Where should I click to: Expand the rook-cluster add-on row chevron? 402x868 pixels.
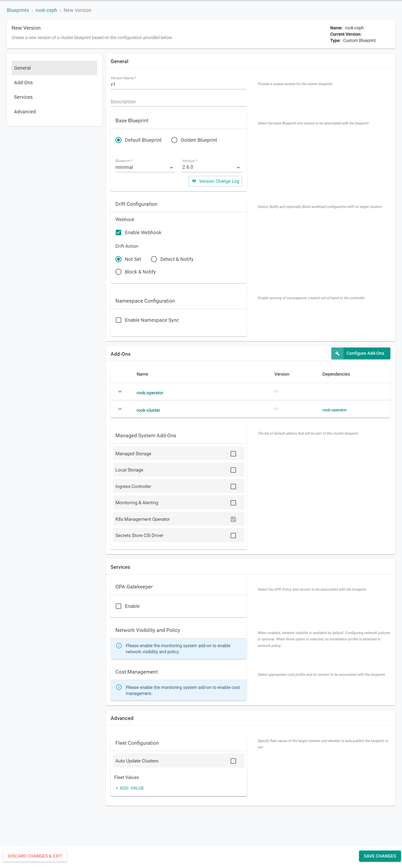pyautogui.click(x=120, y=409)
